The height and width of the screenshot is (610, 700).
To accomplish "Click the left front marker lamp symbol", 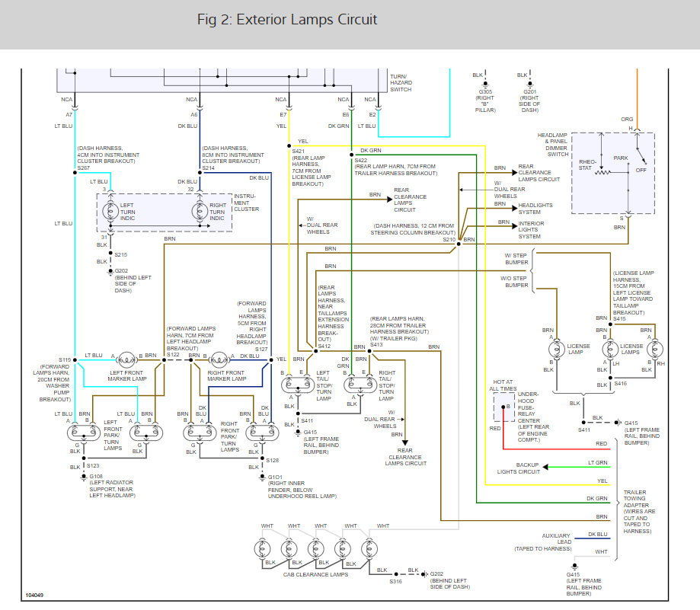I will pos(126,359).
